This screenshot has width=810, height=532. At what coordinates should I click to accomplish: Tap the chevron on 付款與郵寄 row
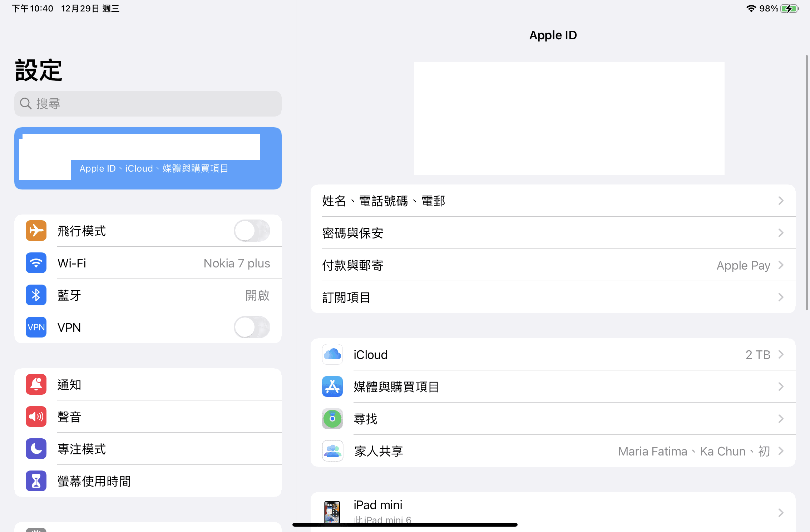(781, 265)
